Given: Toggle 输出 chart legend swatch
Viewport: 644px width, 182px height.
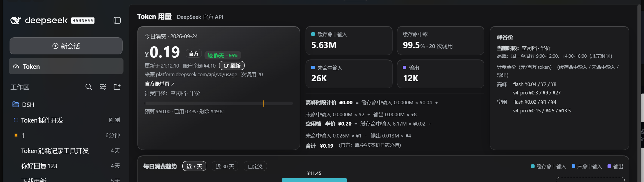Looking at the screenshot, I should pyautogui.click(x=609, y=166).
